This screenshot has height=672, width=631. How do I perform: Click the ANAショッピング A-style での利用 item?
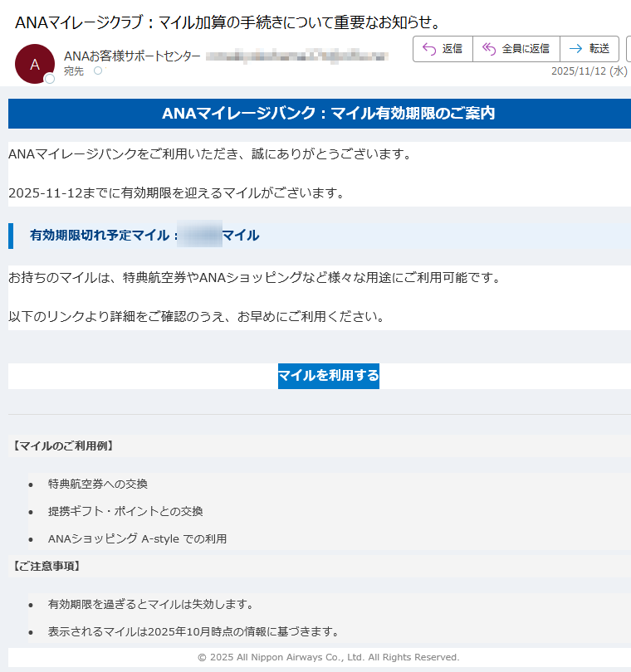(x=137, y=538)
